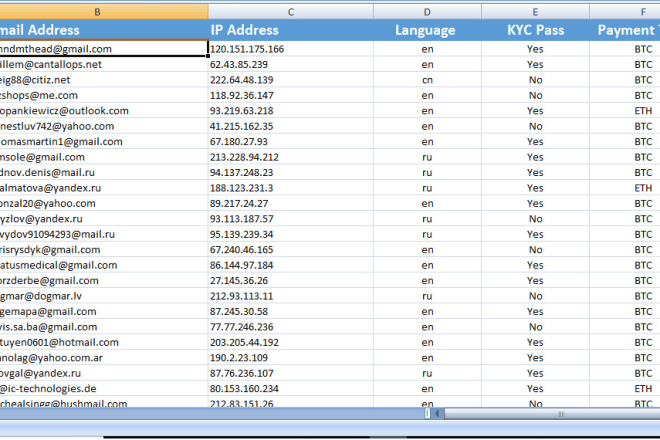Select IP address 89.217.24.27 cell

coord(291,203)
